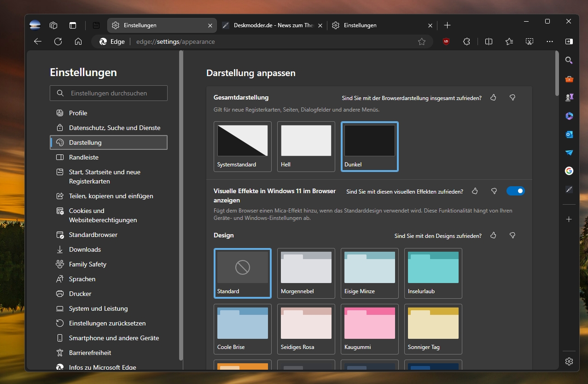Open the screenshot capture tool
Viewport: 588px width, 384px height.
(x=530, y=41)
